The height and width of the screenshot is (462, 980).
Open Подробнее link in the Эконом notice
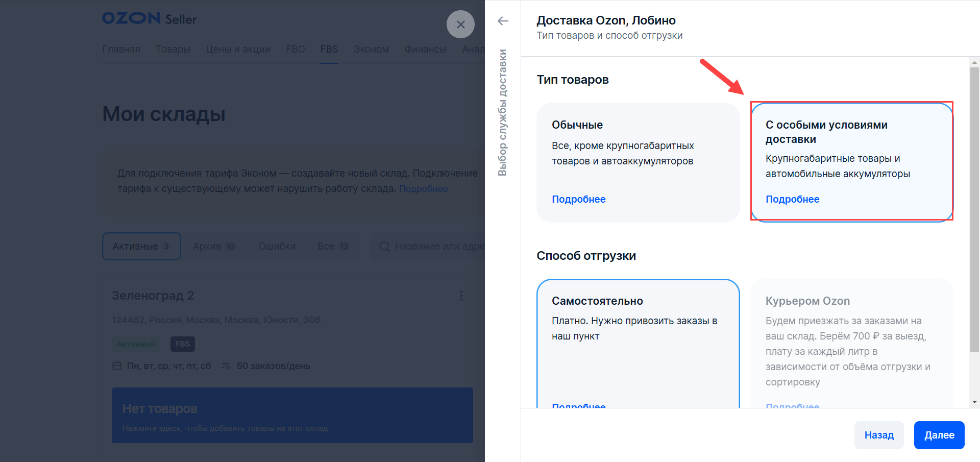pyautogui.click(x=424, y=189)
